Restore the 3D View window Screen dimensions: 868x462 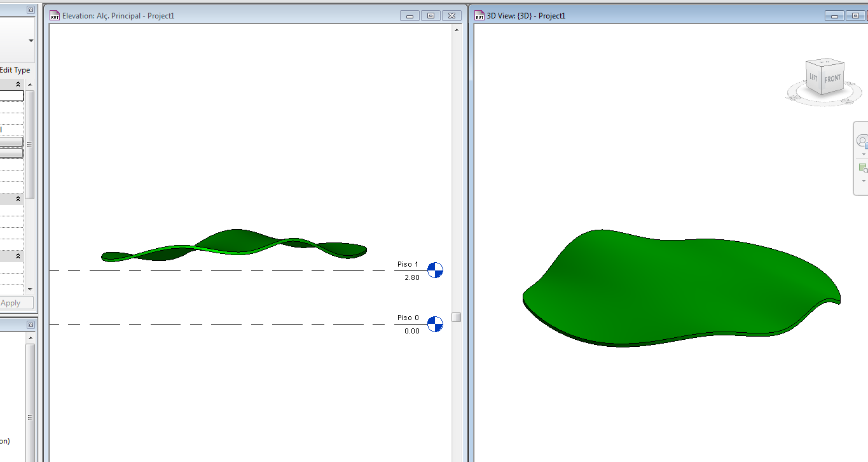click(x=855, y=15)
